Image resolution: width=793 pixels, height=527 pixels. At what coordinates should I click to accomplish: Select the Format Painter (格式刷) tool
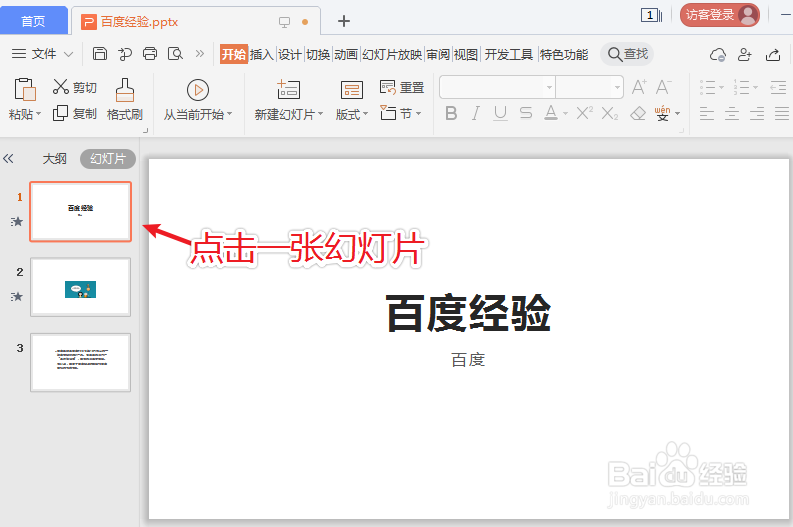[124, 99]
